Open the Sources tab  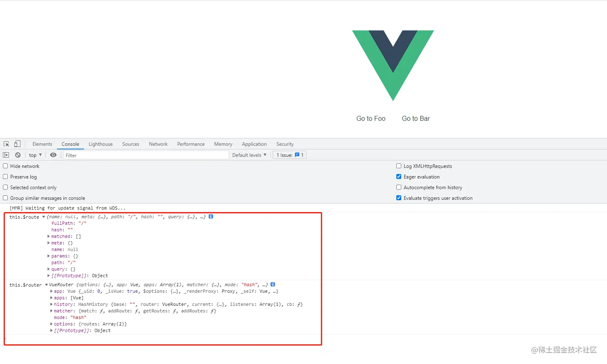click(131, 144)
